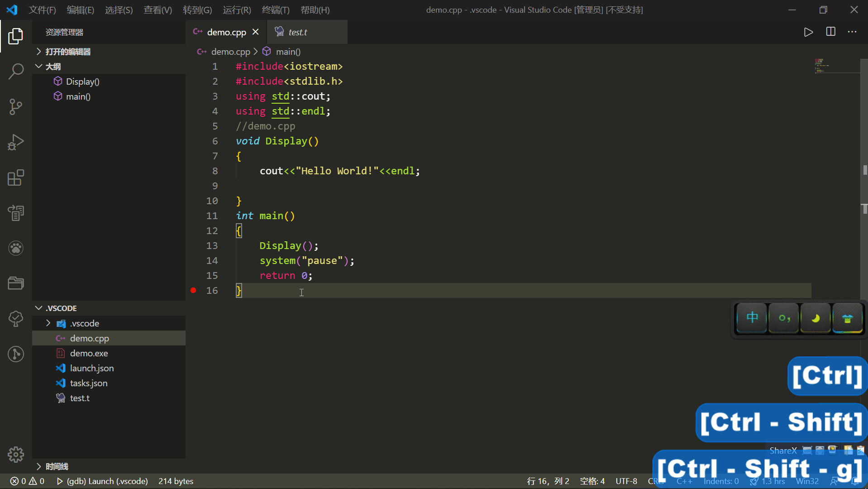Start (gdb) Launch from status bar
The image size is (868, 489).
(102, 481)
